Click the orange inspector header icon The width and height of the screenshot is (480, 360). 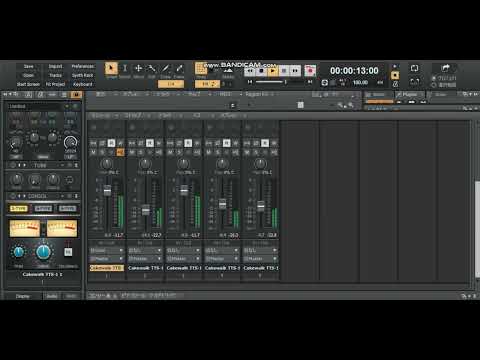pyautogui.click(x=76, y=95)
